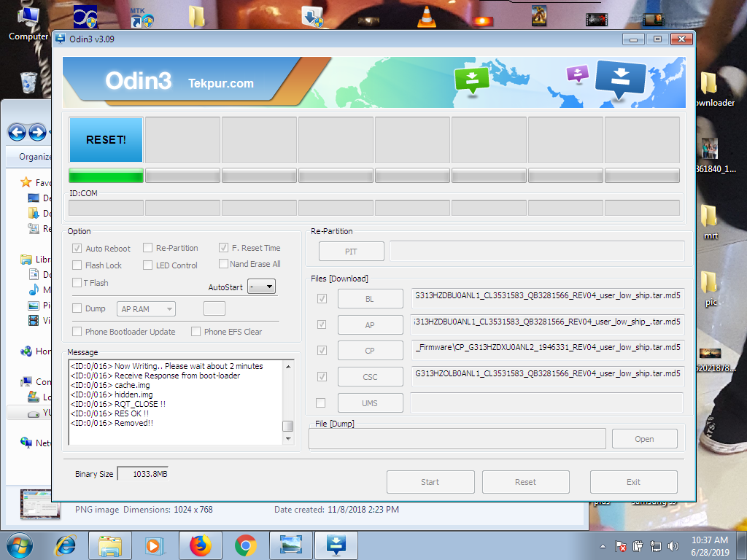747x560 pixels.
Task: Click the green progress bar
Action: coord(106,175)
